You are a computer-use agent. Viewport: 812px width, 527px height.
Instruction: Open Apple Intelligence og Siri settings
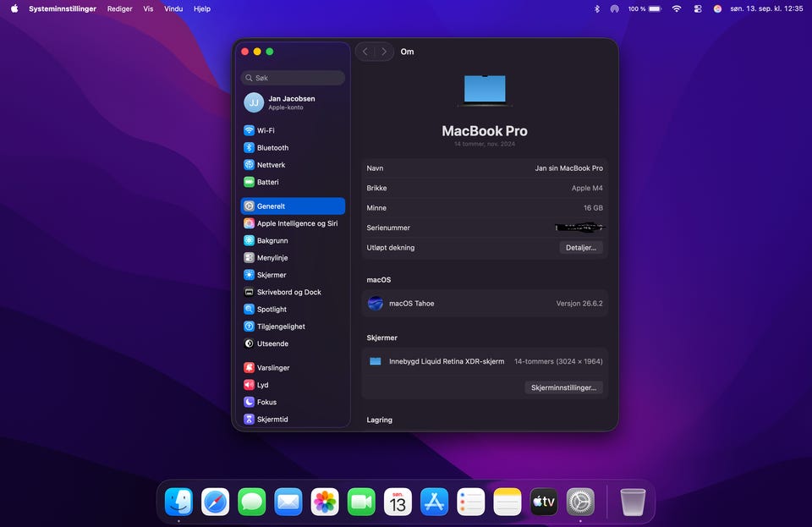[x=293, y=223]
